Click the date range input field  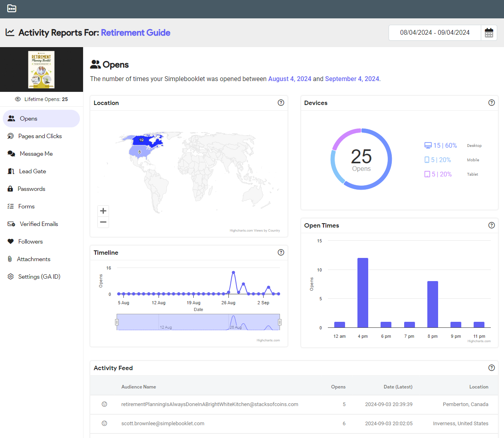[x=435, y=33]
